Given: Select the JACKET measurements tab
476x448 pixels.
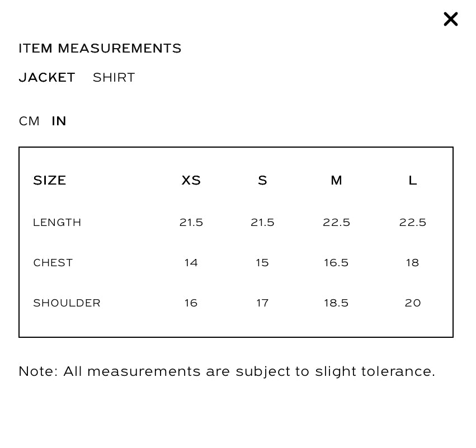Looking at the screenshot, I should pyautogui.click(x=47, y=77).
